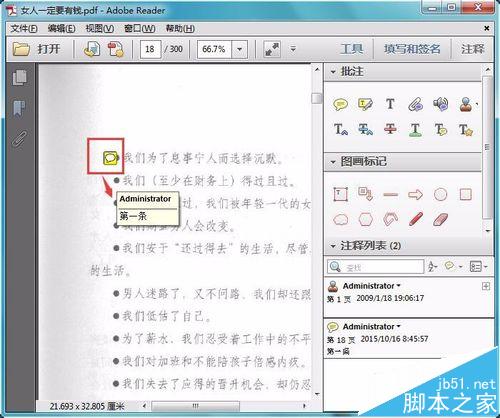Click the document scroll down arrow
This screenshot has height=418, width=500.
317,394
